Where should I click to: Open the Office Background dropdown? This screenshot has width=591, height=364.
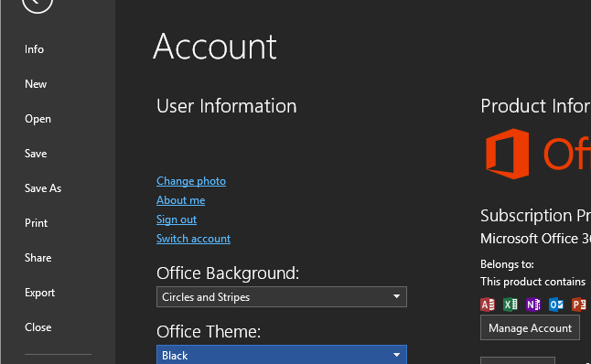[282, 297]
